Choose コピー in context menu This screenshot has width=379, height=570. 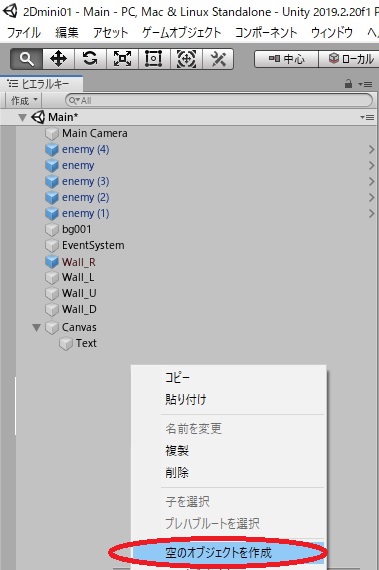point(177,378)
